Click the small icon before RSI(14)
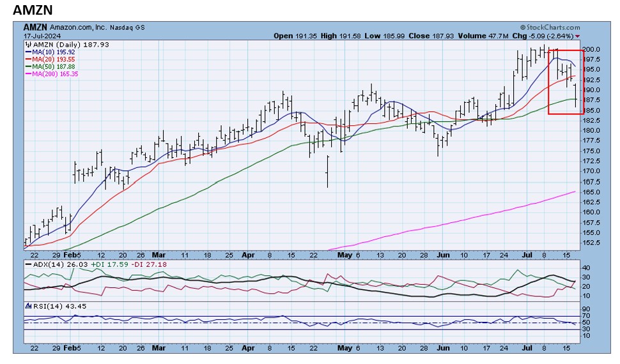 29,306
